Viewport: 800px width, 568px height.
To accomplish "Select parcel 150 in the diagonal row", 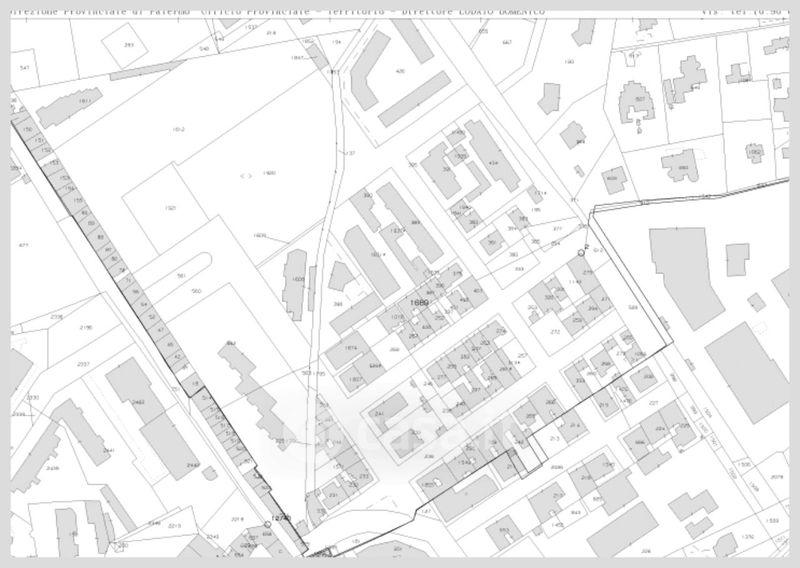I will [x=28, y=130].
